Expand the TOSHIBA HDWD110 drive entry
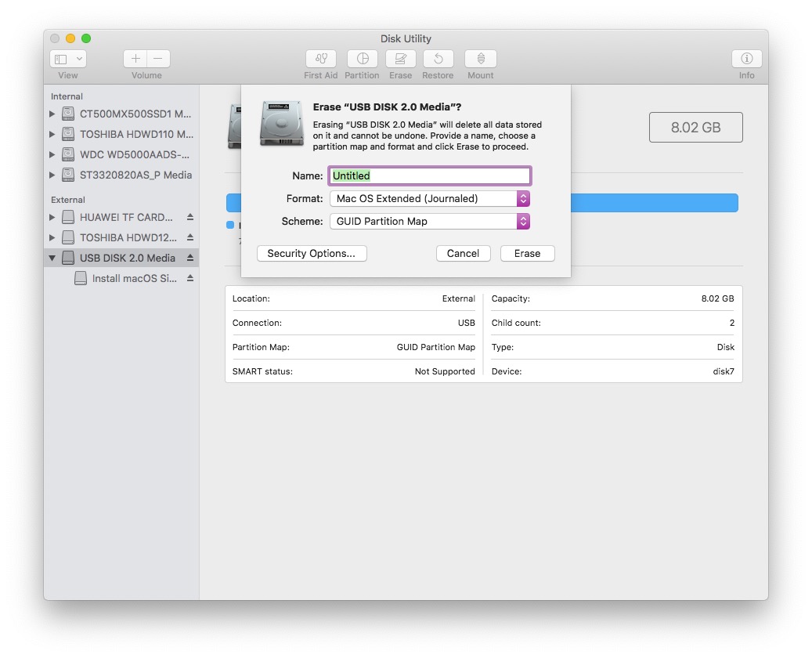The height and width of the screenshot is (658, 812). coord(52,134)
